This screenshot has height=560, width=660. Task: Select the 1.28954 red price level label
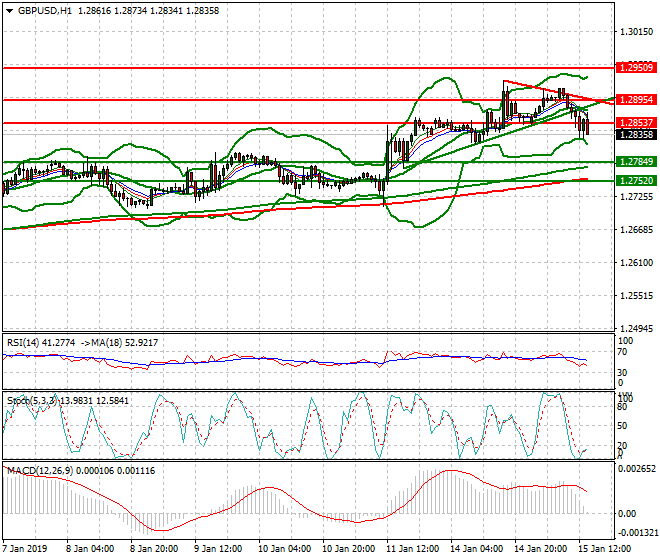tap(636, 100)
